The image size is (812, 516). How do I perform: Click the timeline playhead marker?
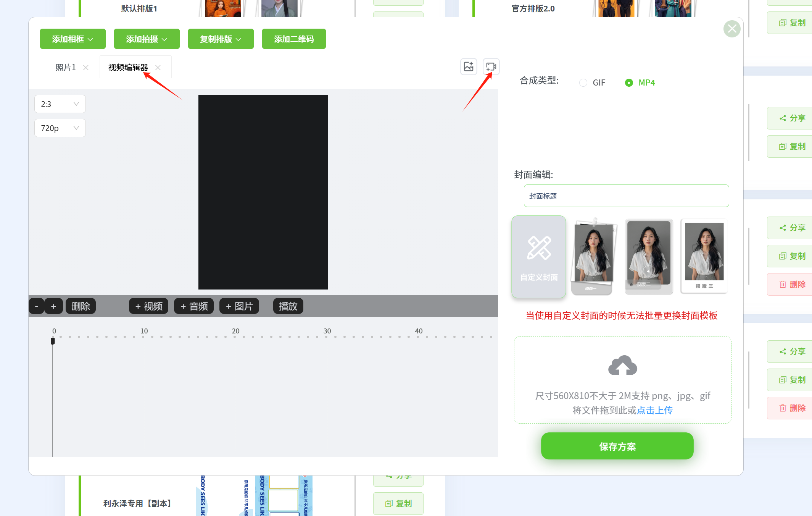53,341
